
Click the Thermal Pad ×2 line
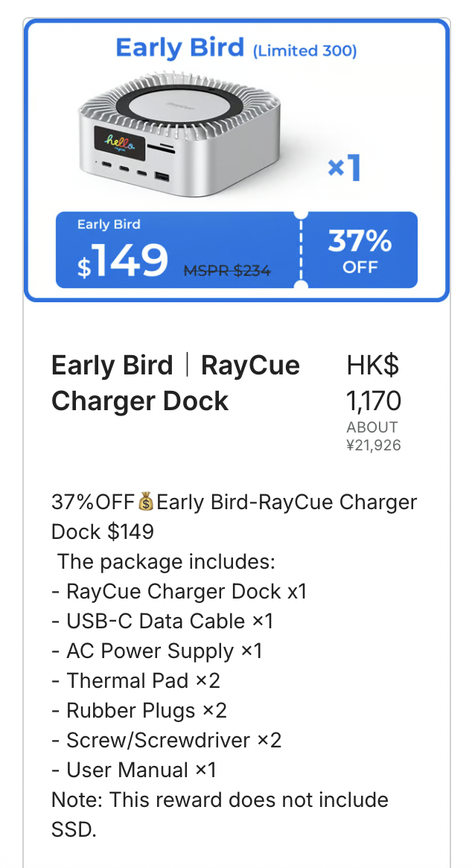[136, 681]
